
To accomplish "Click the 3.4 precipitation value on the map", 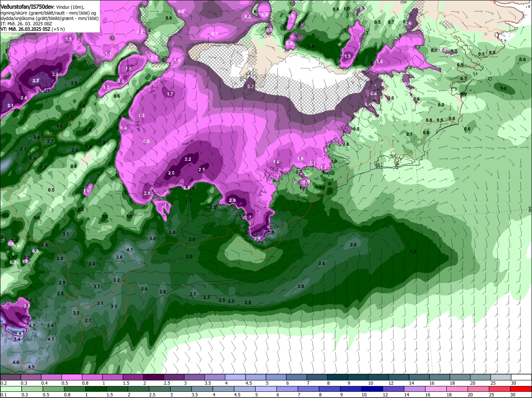I will [x=51, y=325].
